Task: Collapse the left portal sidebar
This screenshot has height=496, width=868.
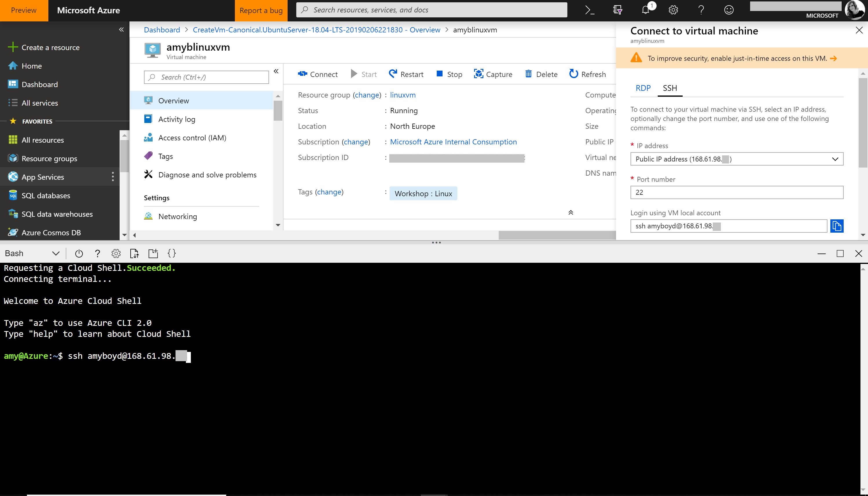Action: click(121, 30)
